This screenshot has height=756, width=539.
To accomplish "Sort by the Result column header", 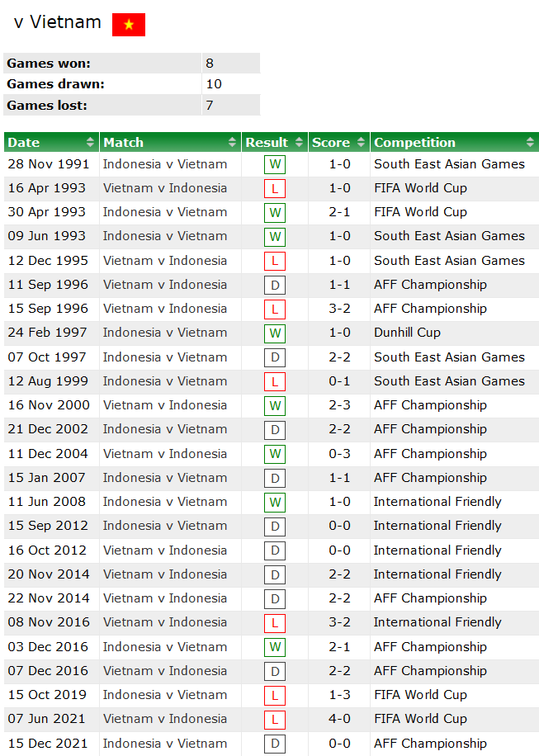I will coord(275,142).
